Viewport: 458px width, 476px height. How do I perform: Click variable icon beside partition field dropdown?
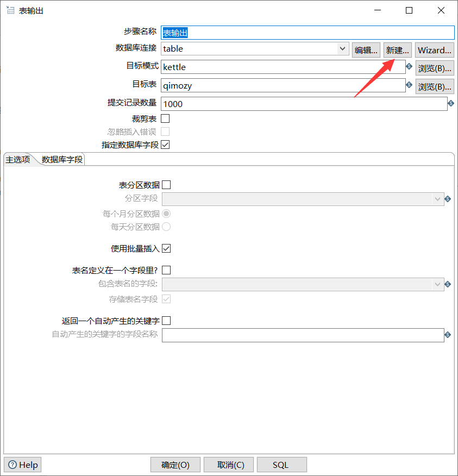click(x=447, y=199)
